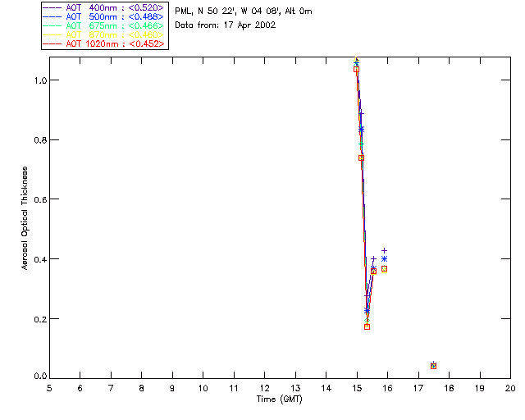The width and height of the screenshot is (525, 420).
Task: Click the purple plus marker near 0.43 at 16h
Action: coord(385,250)
